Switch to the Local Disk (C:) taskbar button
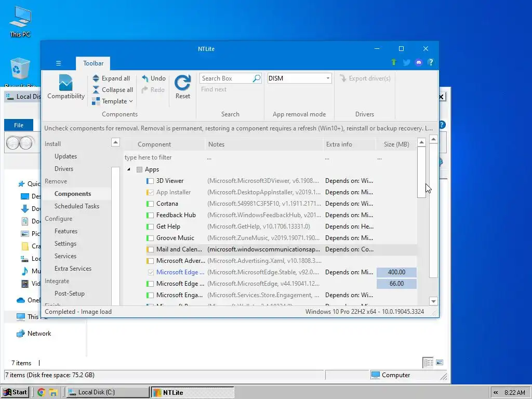Screen dimensions: 532x399 108,392
